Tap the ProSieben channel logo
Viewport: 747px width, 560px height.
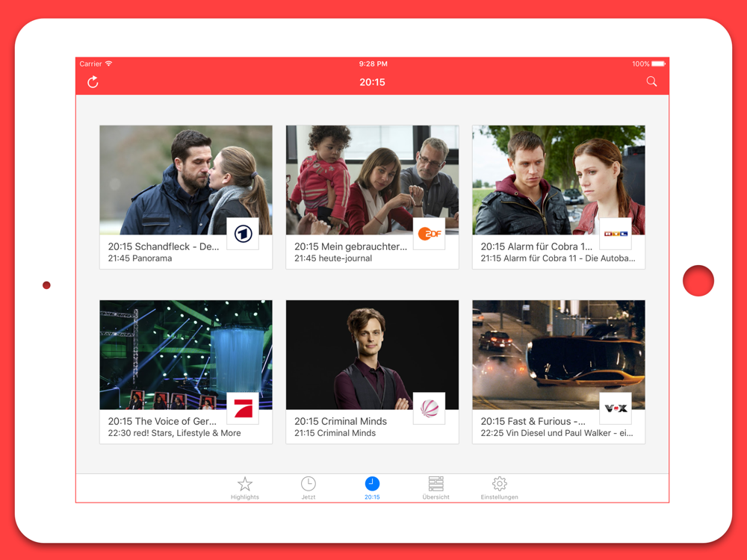(243, 408)
